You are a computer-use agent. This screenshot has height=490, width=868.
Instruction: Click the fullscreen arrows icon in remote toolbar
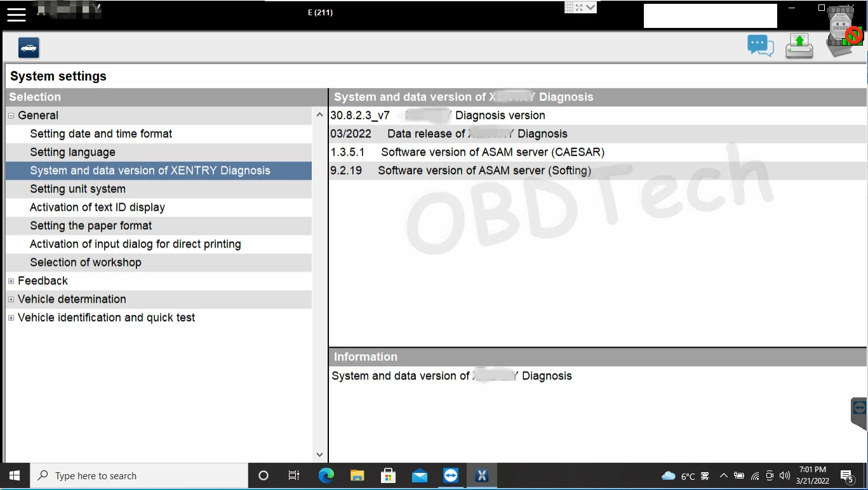click(x=579, y=8)
